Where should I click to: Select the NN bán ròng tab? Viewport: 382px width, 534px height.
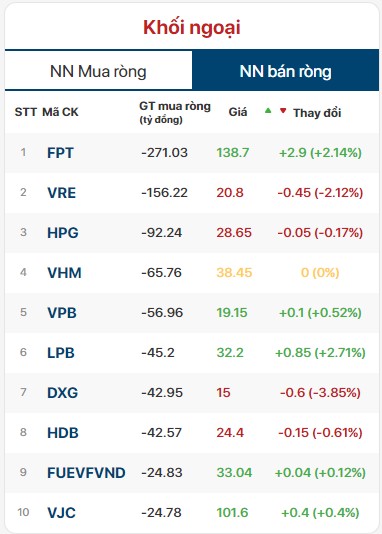point(285,71)
